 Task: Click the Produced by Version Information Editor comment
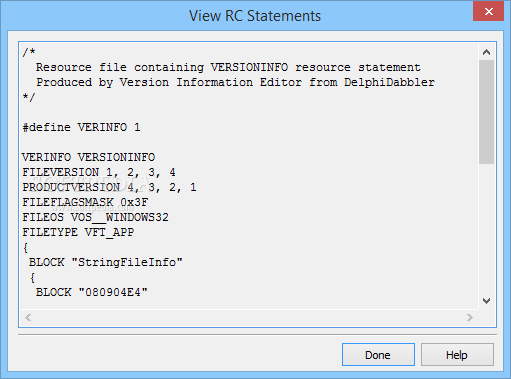point(236,82)
